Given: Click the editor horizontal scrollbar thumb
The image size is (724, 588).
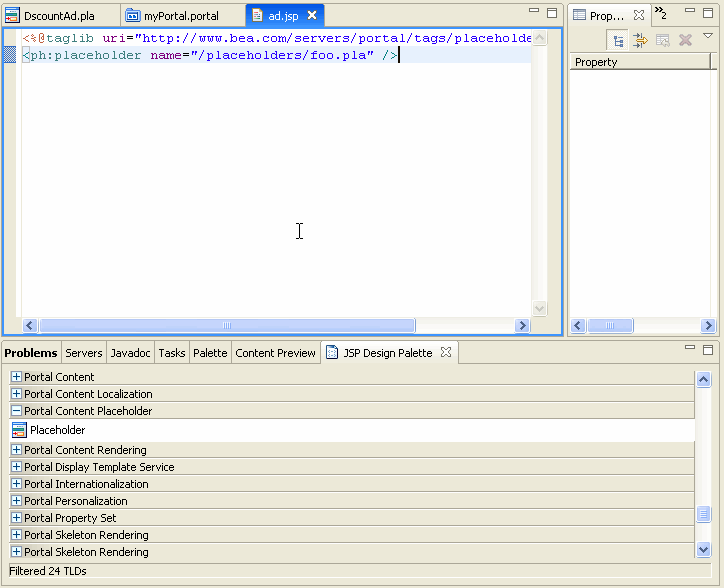Looking at the screenshot, I should point(227,326).
